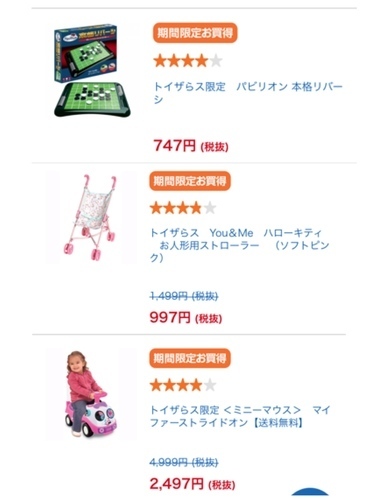Open the pink doll stroller product image
Viewport: 375px width, 500px height.
(x=91, y=217)
